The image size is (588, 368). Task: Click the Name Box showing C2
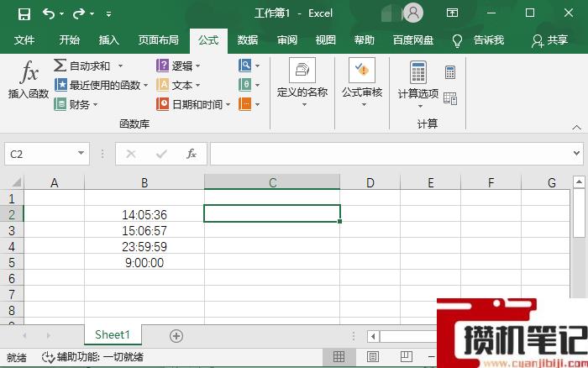click(41, 154)
